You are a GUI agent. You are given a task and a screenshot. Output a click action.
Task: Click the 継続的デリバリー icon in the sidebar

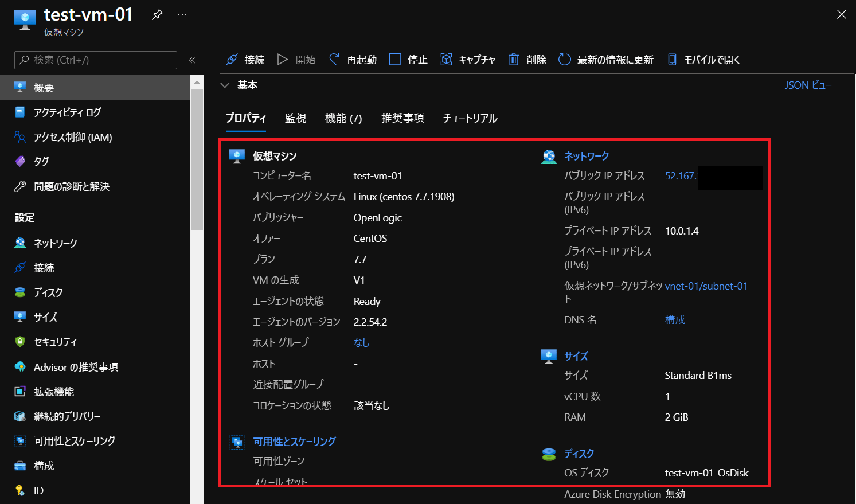20,416
